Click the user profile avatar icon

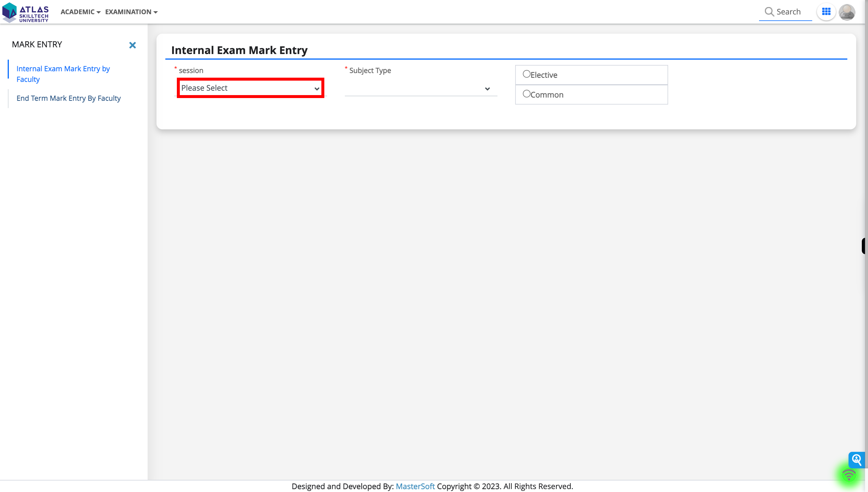coord(848,11)
